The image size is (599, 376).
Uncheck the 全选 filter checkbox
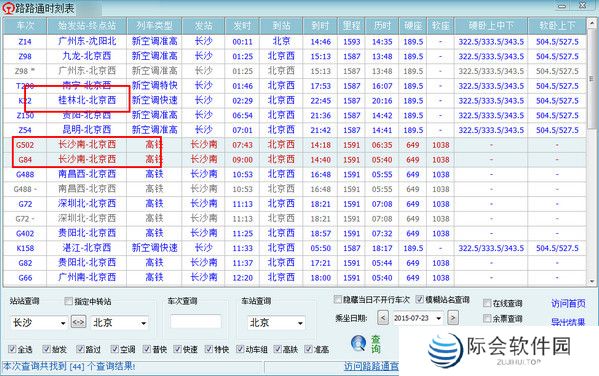click(x=12, y=348)
